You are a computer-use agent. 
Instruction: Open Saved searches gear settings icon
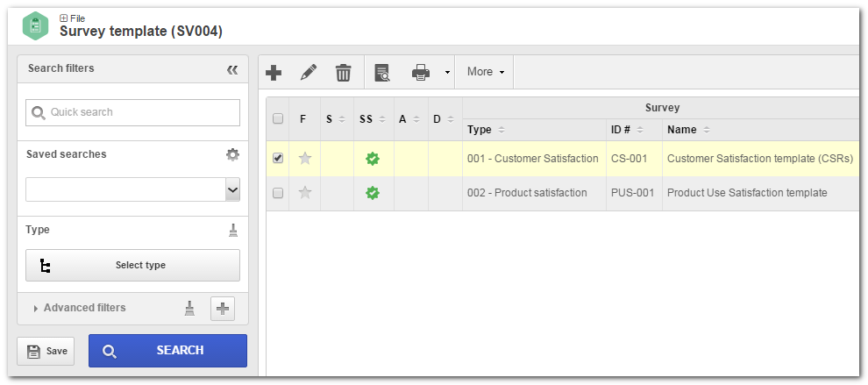(x=232, y=154)
